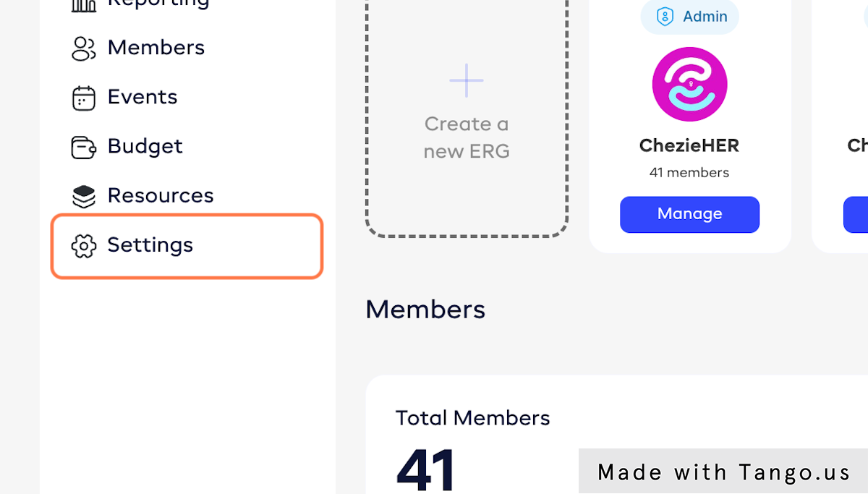The image size is (868, 494).
Task: Click the ChezieHER group name
Action: [x=689, y=145]
